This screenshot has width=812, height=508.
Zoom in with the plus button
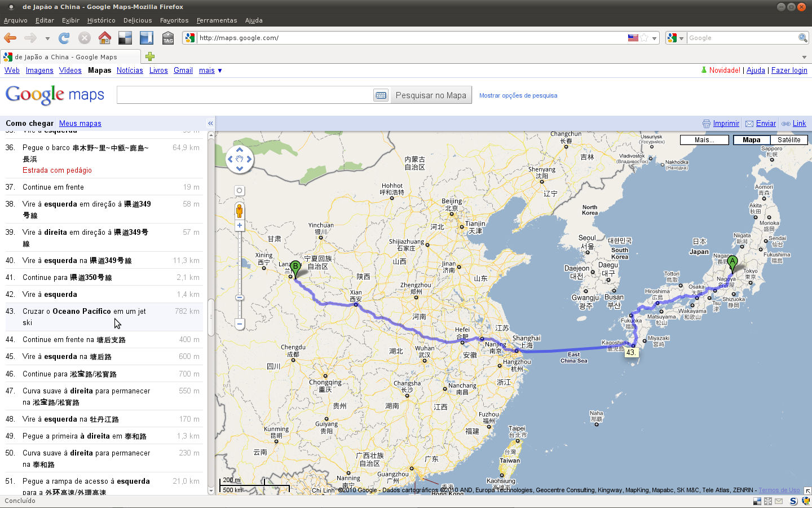[240, 225]
